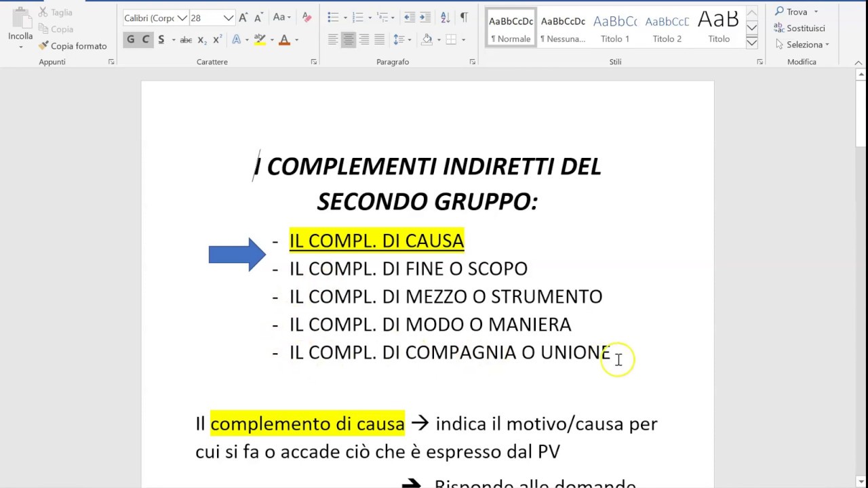The height and width of the screenshot is (488, 868).
Task: Toggle paragraph marks pilcrow
Action: 464,18
